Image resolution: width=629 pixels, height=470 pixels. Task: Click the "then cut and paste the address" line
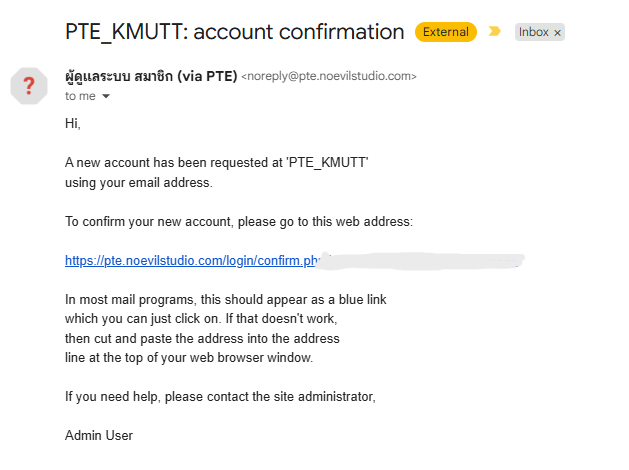(202, 338)
